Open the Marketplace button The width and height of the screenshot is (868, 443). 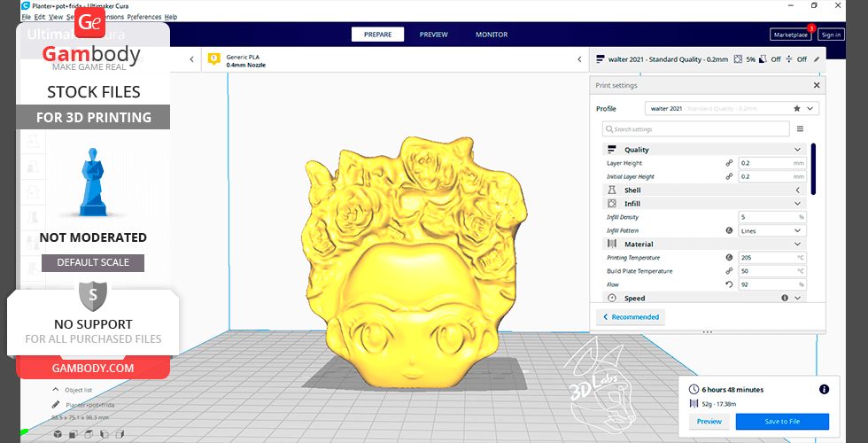(x=790, y=35)
